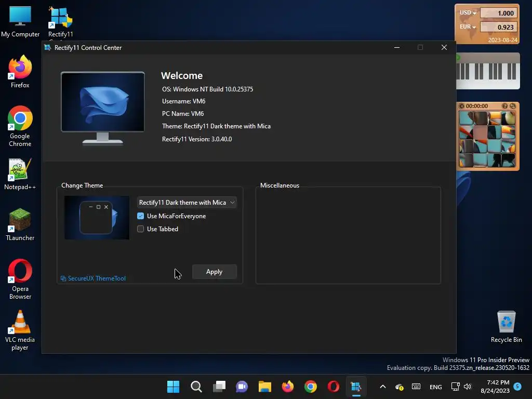This screenshot has width=532, height=399.
Task: Launch Chrome from the taskbar
Action: 311,387
